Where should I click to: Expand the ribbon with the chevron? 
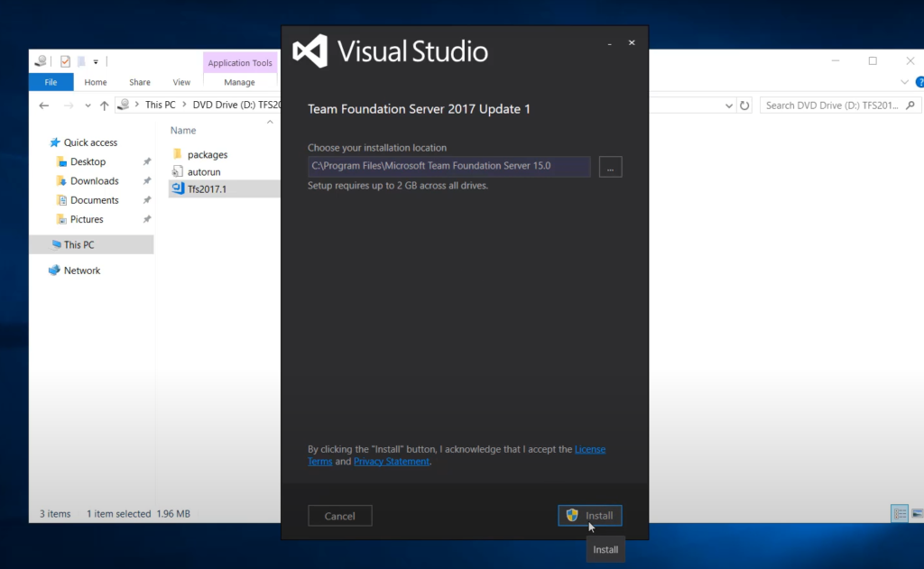tap(904, 82)
